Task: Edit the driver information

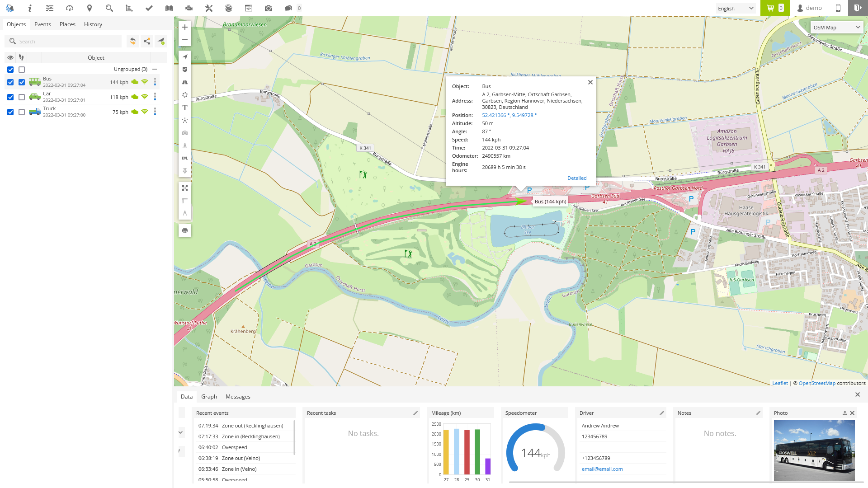Action: pos(661,413)
